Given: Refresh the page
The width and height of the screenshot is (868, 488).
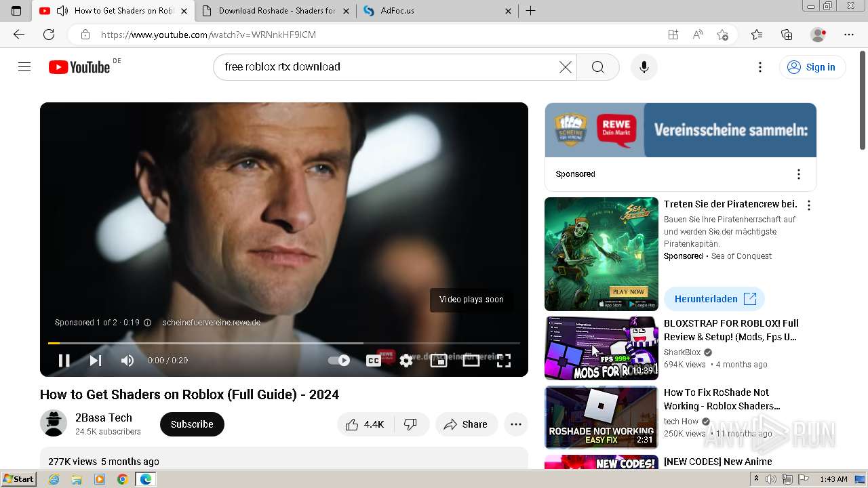Looking at the screenshot, I should 49,35.
